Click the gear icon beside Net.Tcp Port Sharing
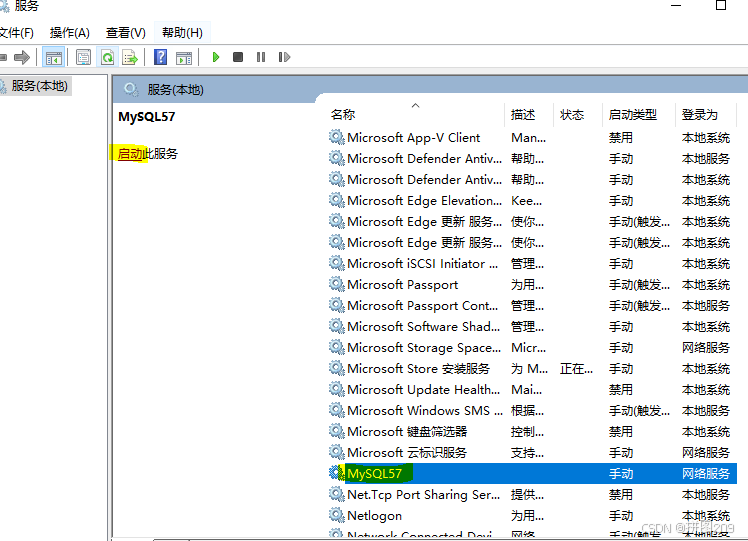This screenshot has height=541, width=748. coord(337,494)
